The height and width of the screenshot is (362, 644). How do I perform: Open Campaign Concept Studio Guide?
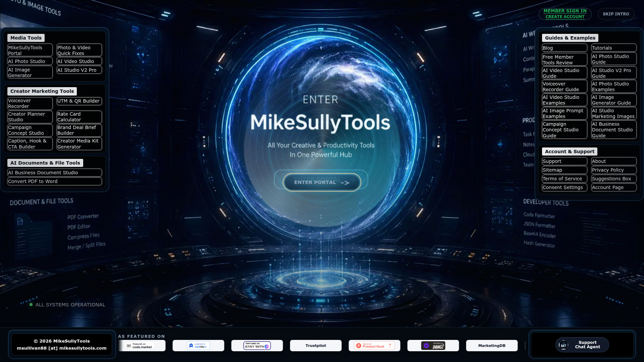pos(565,130)
